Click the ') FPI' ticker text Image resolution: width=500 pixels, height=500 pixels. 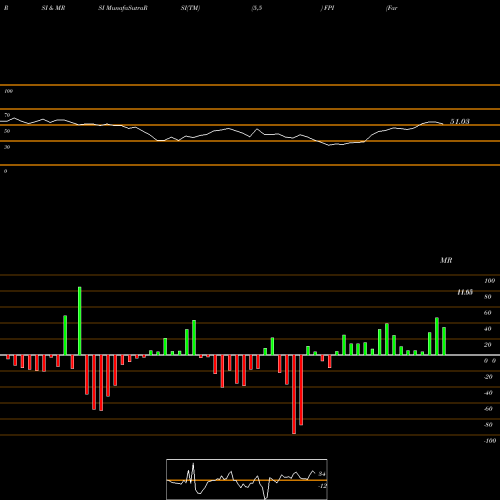point(328,8)
